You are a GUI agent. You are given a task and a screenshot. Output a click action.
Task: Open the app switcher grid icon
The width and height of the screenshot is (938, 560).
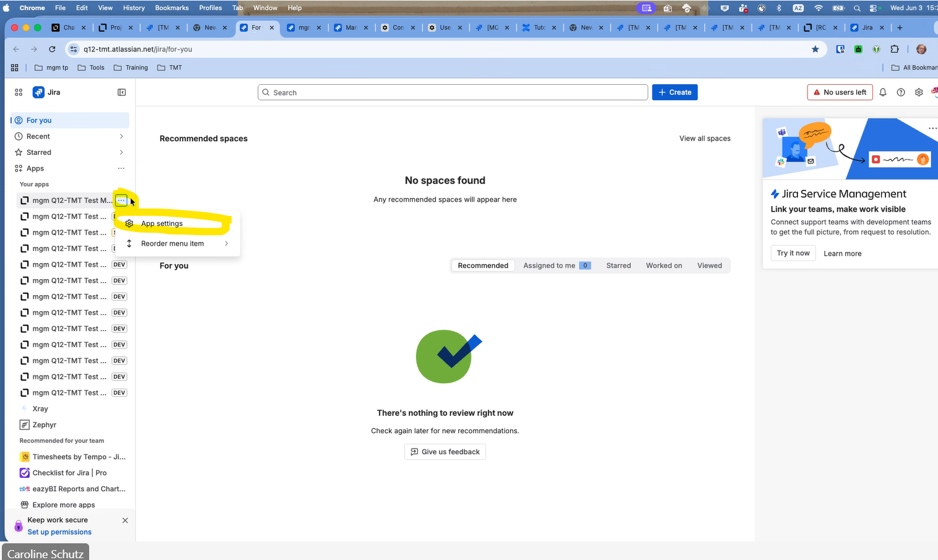tap(19, 92)
